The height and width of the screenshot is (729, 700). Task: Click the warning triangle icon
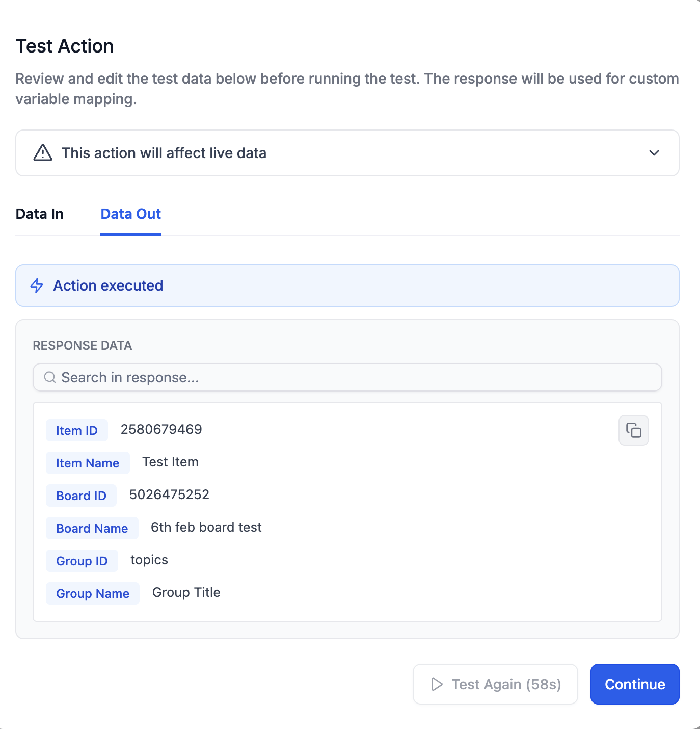point(43,153)
